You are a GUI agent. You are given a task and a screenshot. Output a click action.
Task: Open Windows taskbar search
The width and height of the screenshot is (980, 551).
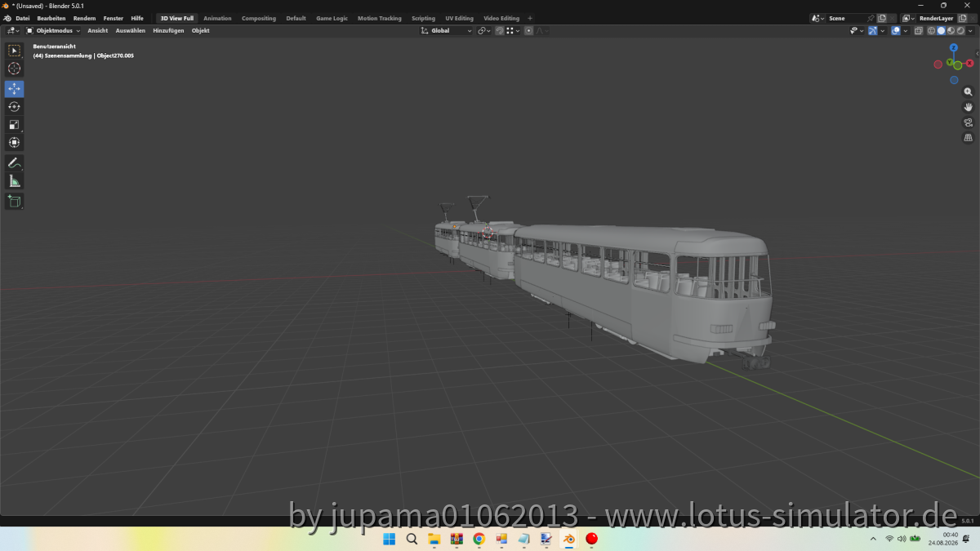click(412, 539)
